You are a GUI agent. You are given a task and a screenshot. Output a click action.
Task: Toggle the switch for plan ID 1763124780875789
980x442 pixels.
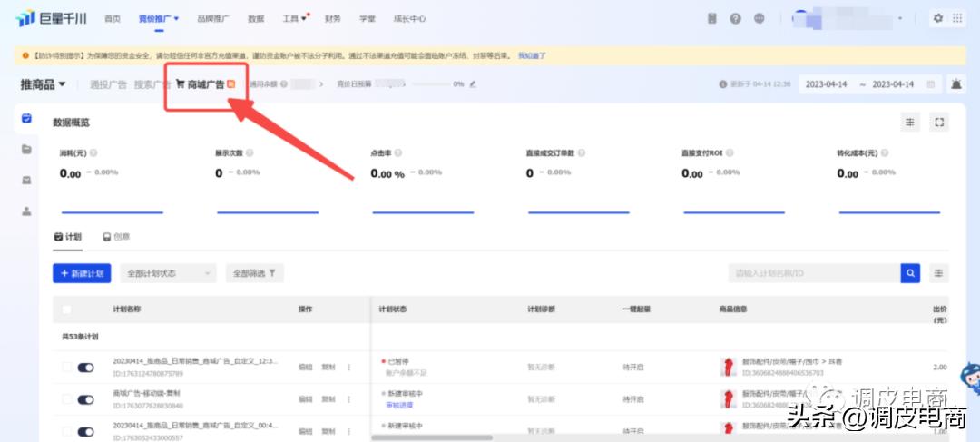pos(85,368)
